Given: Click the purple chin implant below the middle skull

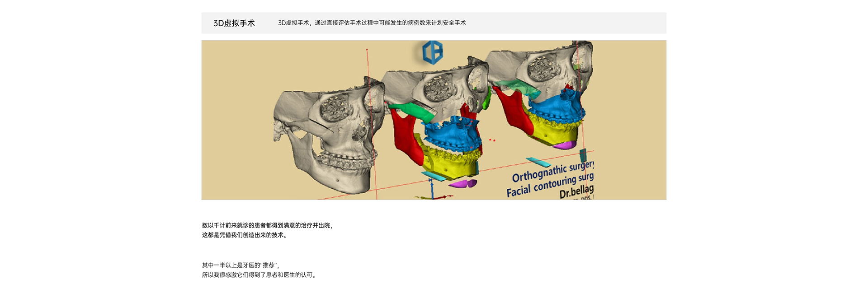Looking at the screenshot, I should 463,184.
